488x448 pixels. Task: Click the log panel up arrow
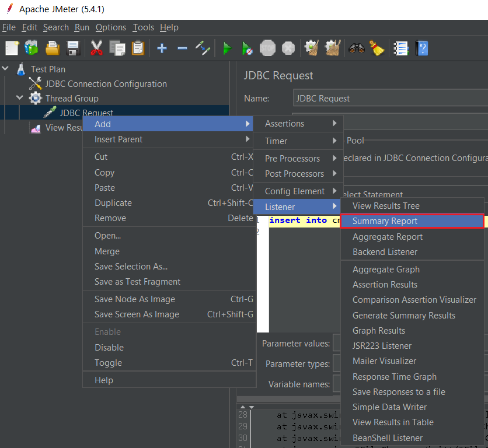[243, 407]
